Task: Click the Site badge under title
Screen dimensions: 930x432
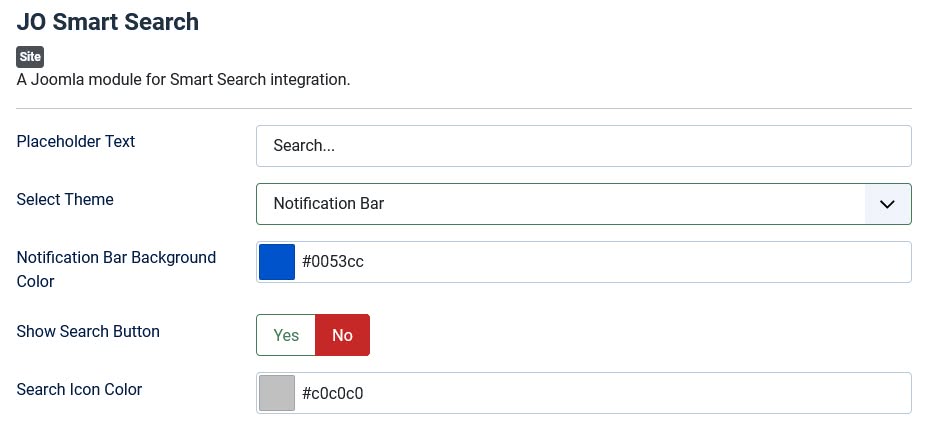Action: (30, 57)
